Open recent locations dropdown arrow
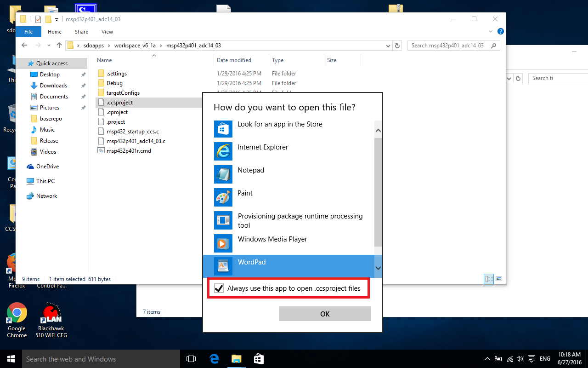588x368 pixels. pos(50,46)
